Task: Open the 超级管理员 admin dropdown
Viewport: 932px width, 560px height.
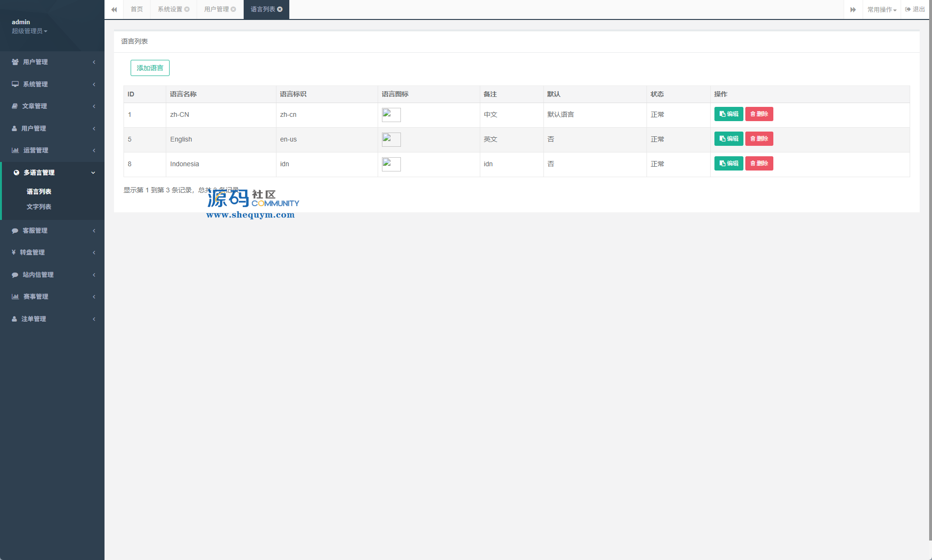Action: [29, 31]
